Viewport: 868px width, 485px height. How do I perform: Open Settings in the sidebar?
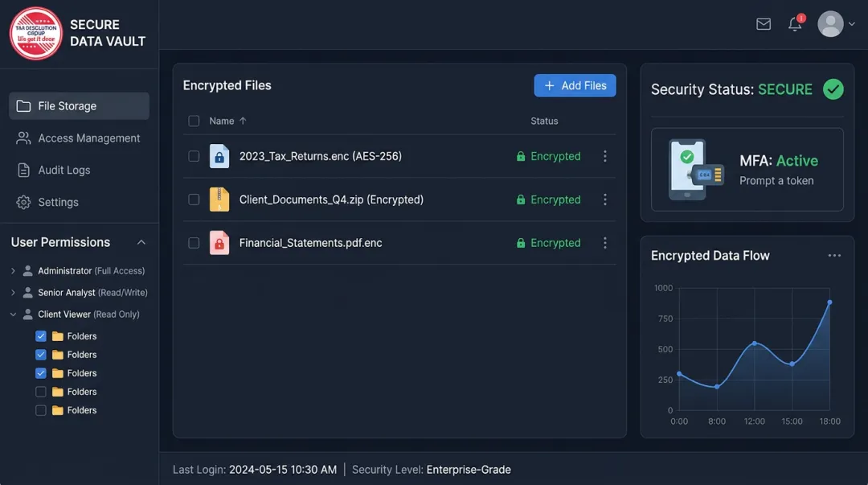(79, 203)
